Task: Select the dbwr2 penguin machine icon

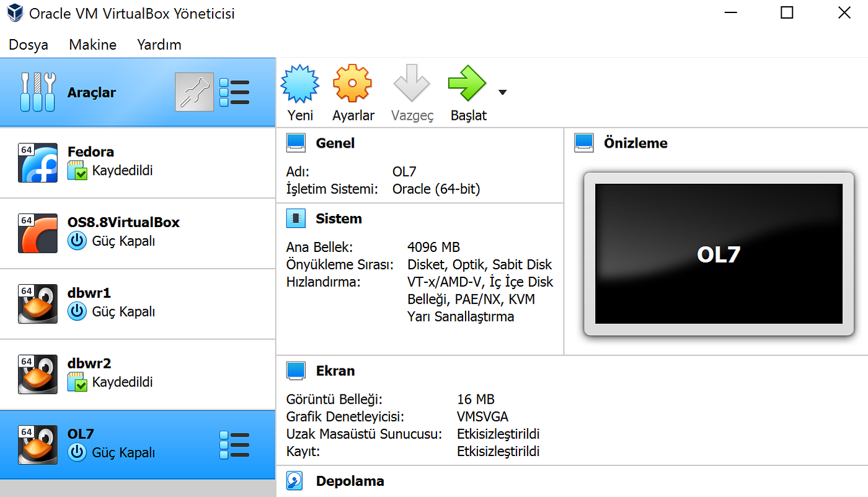Action: click(38, 375)
